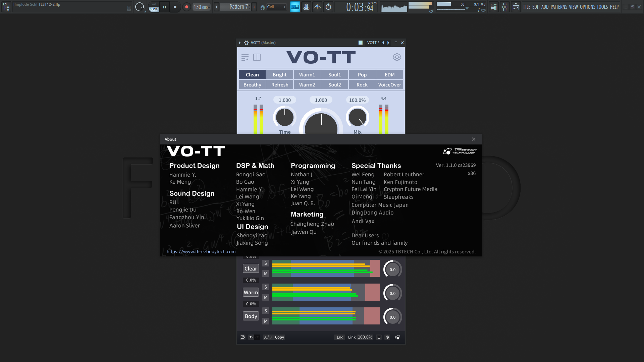Toggle loop recording icon in FL toolbar

[x=328, y=7]
